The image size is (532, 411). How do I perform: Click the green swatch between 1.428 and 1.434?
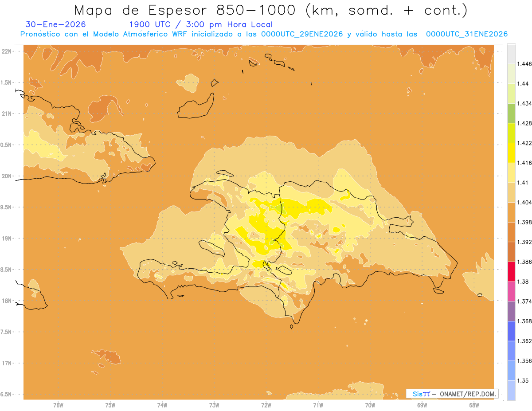pyautogui.click(x=511, y=113)
